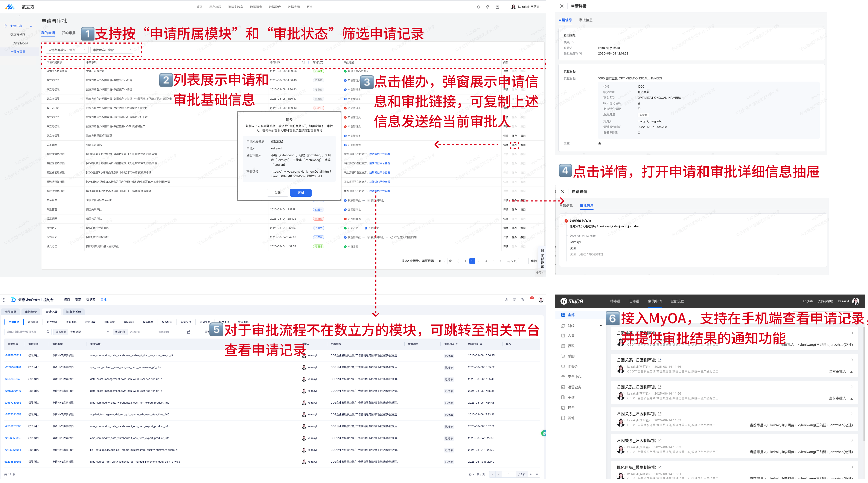
Task: Select the 权限审批 filter in WeData
Action: pos(71,322)
